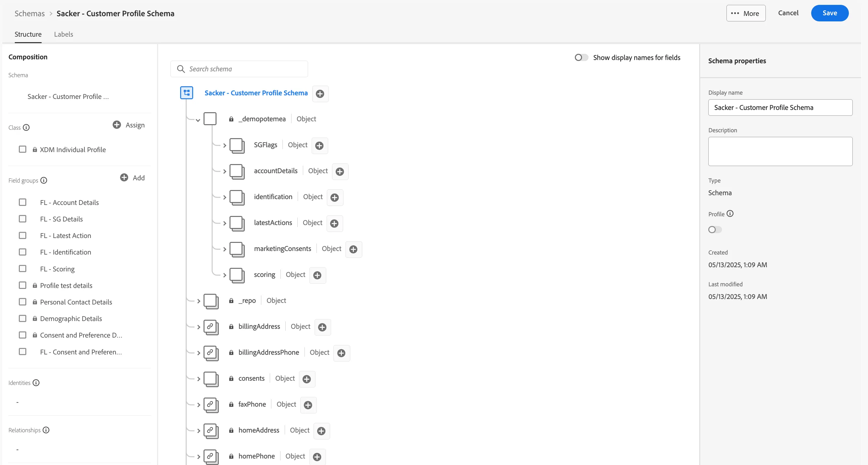The image size is (868, 465).
Task: Click plus icon next to faxPhone
Action: coord(308,405)
